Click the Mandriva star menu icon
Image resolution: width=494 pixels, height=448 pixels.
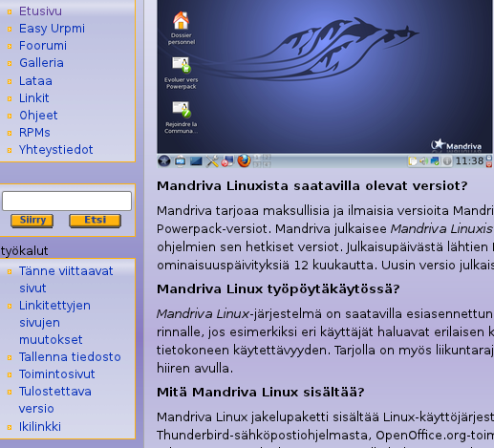point(164,161)
